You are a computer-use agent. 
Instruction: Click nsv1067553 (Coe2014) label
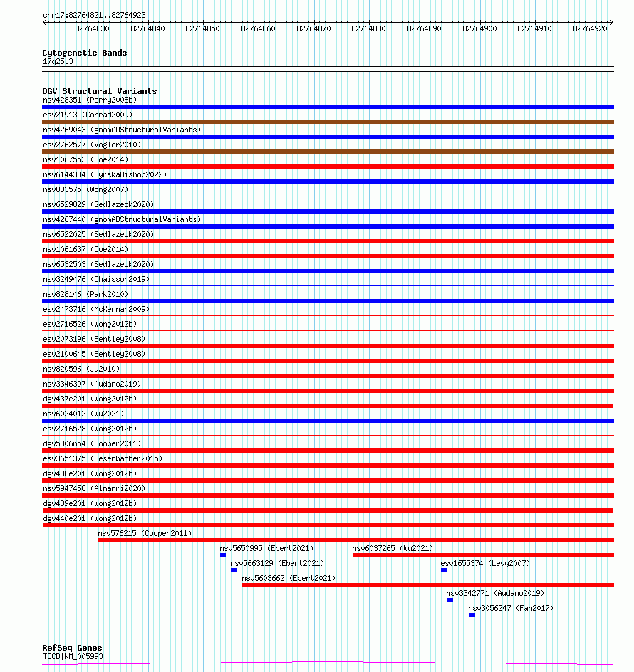point(85,160)
